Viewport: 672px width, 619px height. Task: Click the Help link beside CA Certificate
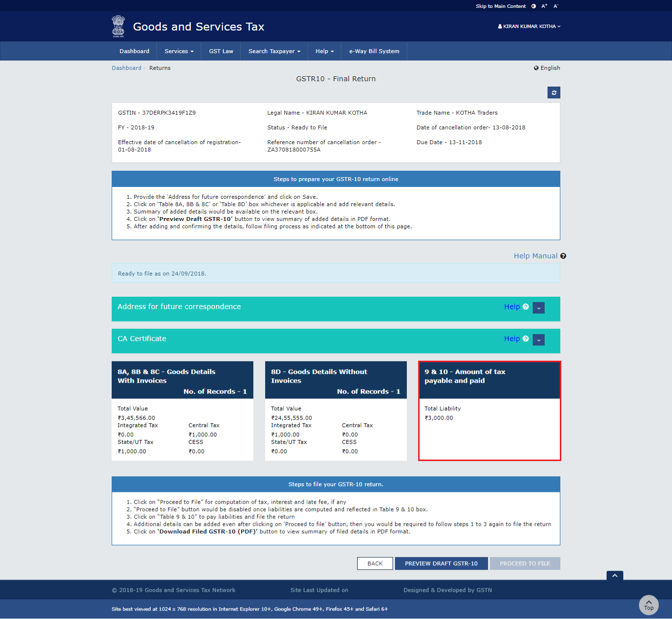point(512,339)
